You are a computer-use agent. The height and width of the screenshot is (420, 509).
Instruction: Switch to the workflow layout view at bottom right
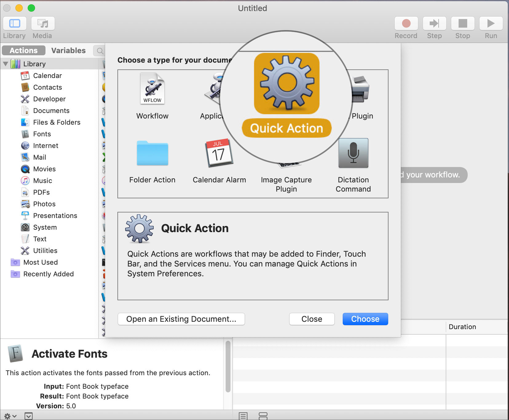(263, 416)
